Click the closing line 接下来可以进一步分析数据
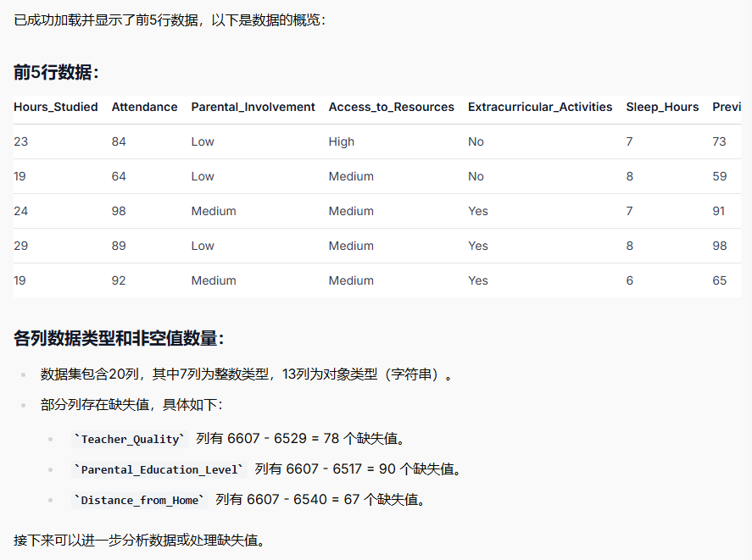The image size is (752, 560). [139, 541]
